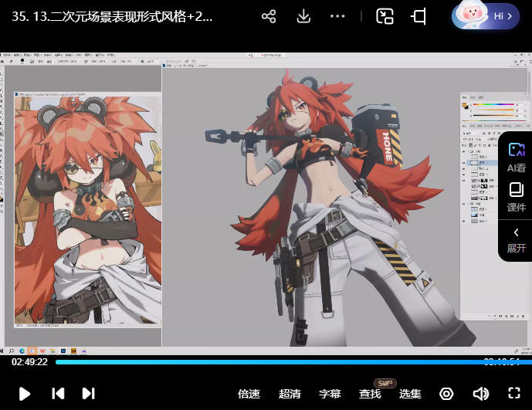Open the 字幕 subtitles menu
The width and height of the screenshot is (532, 410).
point(330,394)
